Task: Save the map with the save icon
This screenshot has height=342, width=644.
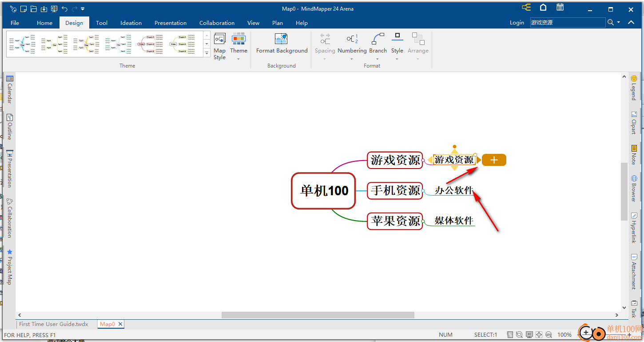Action: (x=44, y=9)
